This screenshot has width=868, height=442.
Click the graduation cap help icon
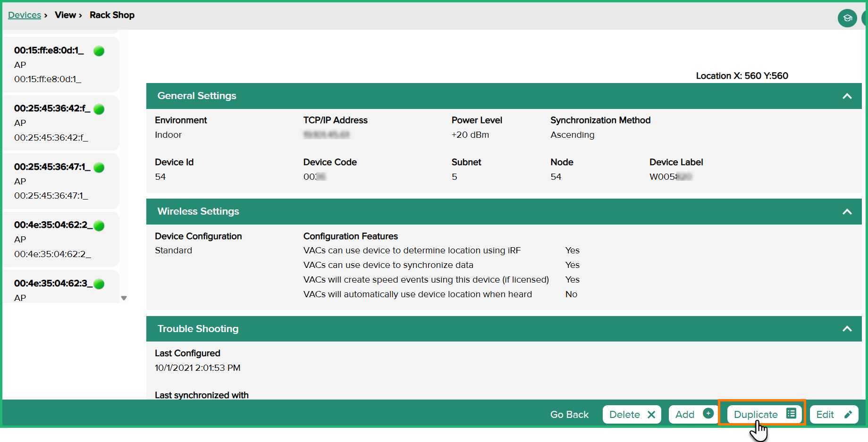847,18
